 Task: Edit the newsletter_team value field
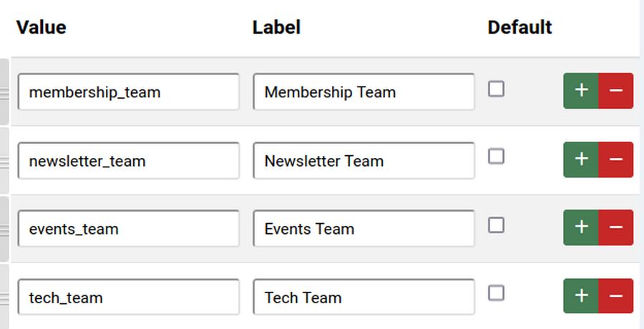tap(129, 161)
